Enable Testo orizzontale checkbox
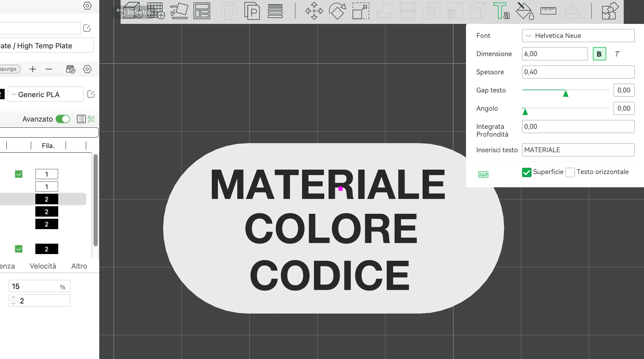This screenshot has width=644, height=359. pos(570,172)
